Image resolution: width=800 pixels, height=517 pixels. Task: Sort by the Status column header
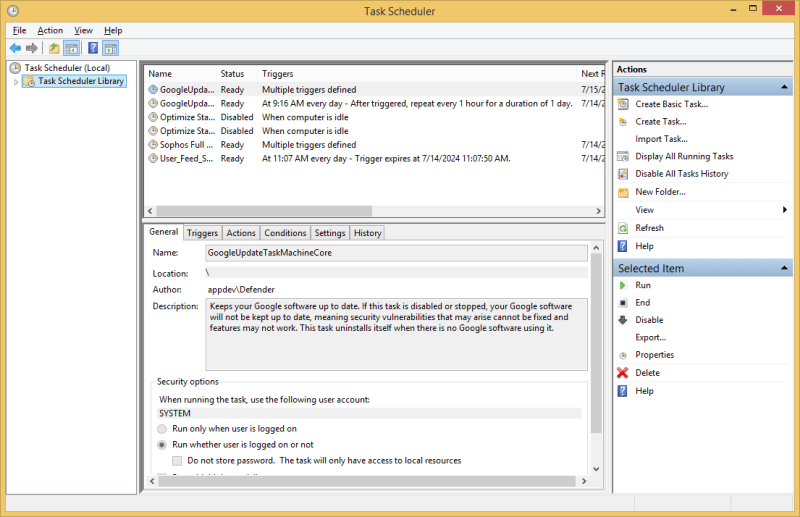237,74
